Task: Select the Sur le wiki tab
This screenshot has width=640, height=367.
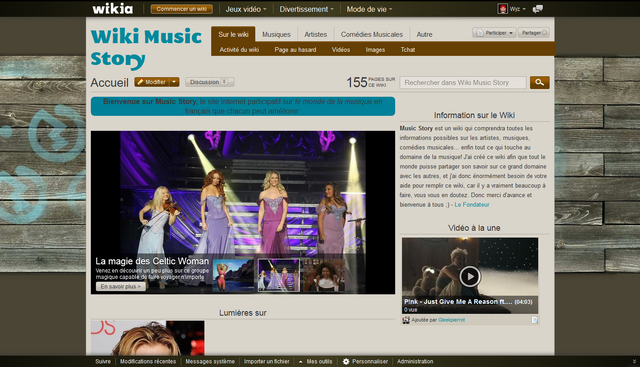Action: 233,34
